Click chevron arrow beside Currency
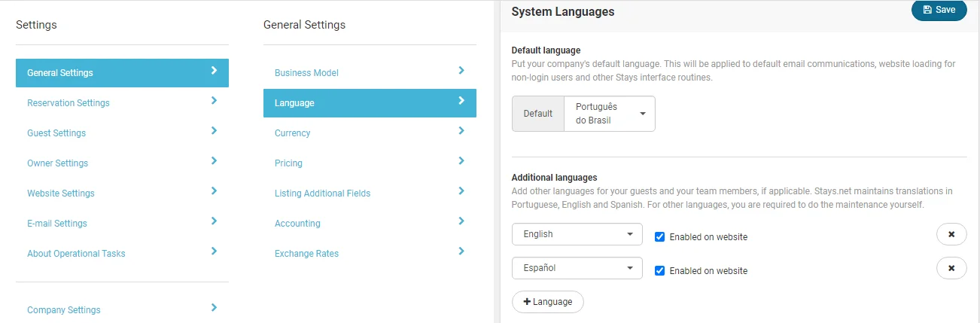This screenshot has height=323, width=980. [x=461, y=130]
